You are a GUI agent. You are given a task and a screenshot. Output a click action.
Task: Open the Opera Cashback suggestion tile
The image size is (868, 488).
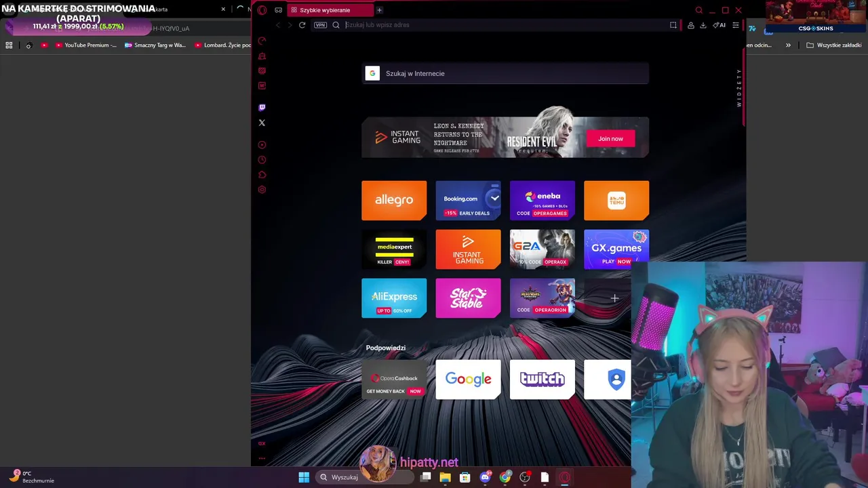coord(394,380)
